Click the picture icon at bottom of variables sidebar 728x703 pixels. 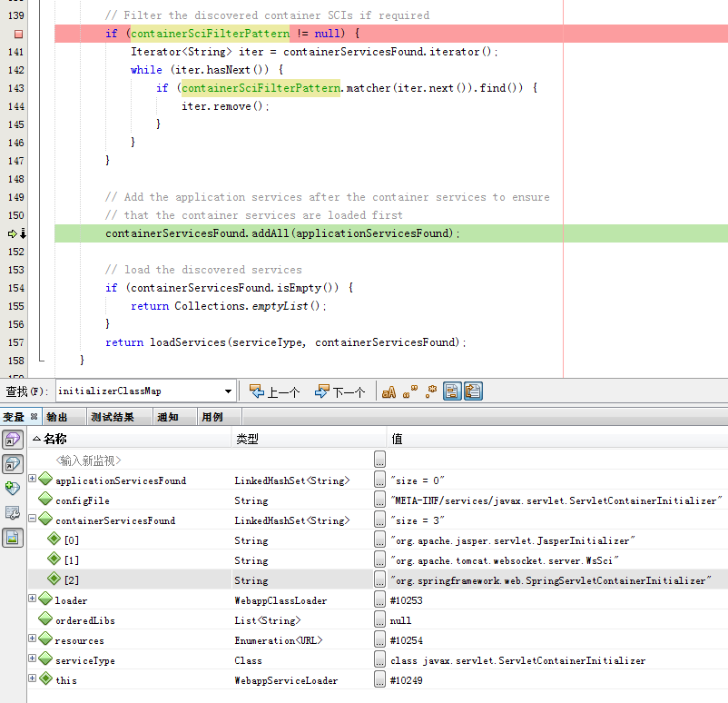(x=13, y=538)
